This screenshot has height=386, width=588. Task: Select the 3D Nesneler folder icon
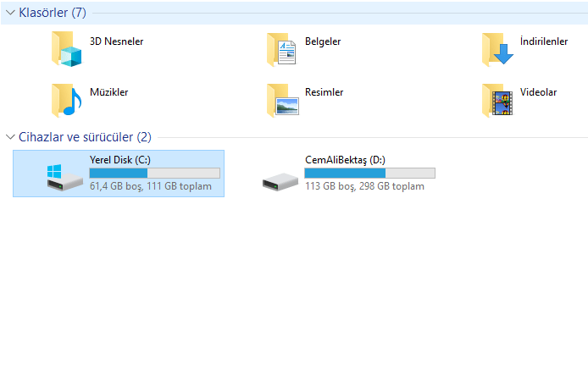67,49
